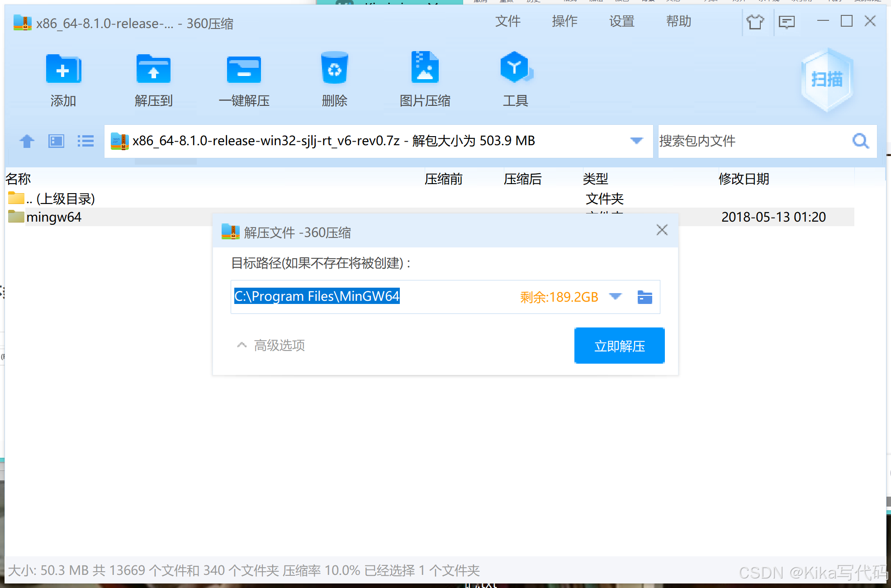Go up one directory with arrow icon
The image size is (891, 588).
(x=27, y=141)
